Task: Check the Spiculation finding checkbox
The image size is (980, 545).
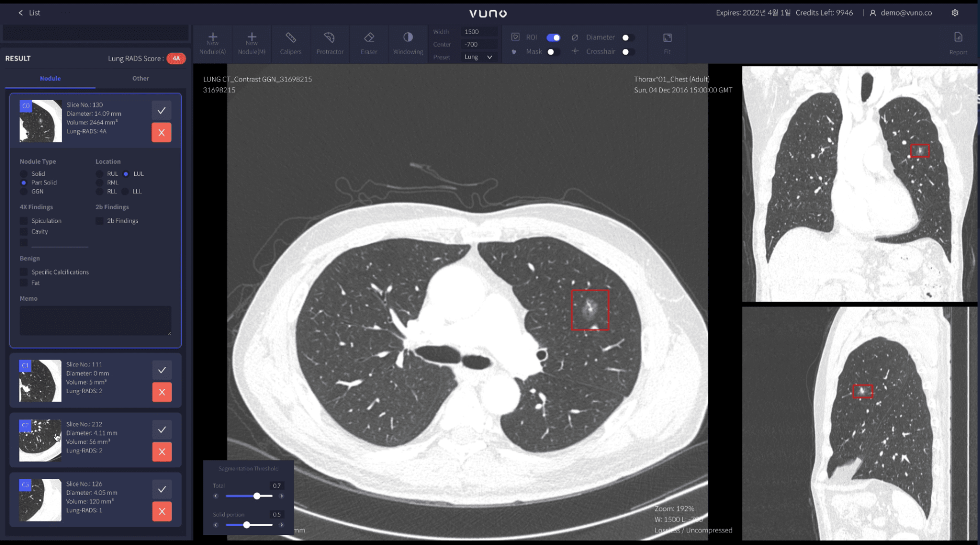Action: pos(24,221)
